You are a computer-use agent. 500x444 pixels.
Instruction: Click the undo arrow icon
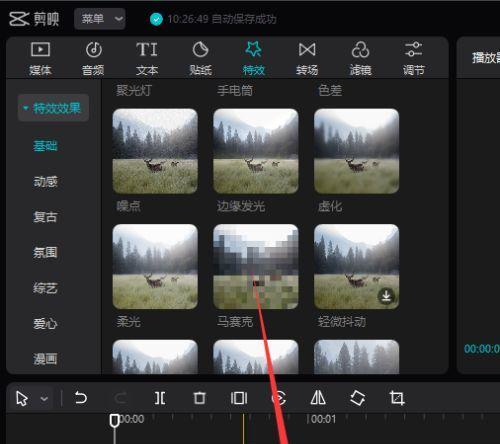[81, 398]
